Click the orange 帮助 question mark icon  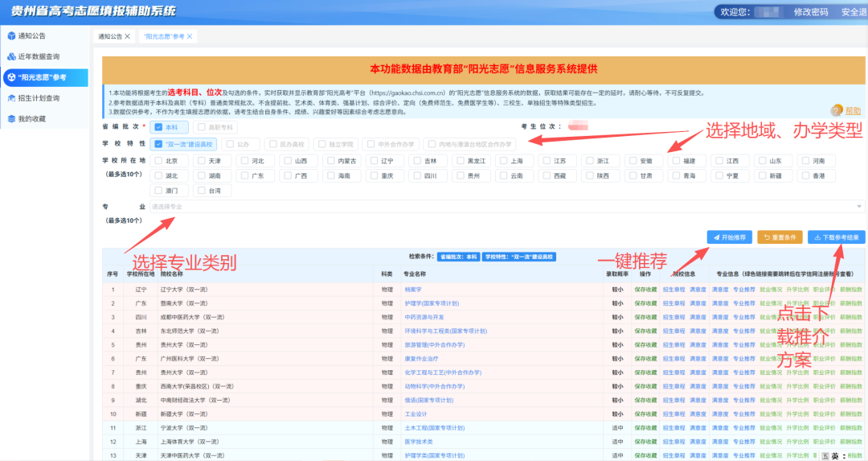click(x=837, y=110)
